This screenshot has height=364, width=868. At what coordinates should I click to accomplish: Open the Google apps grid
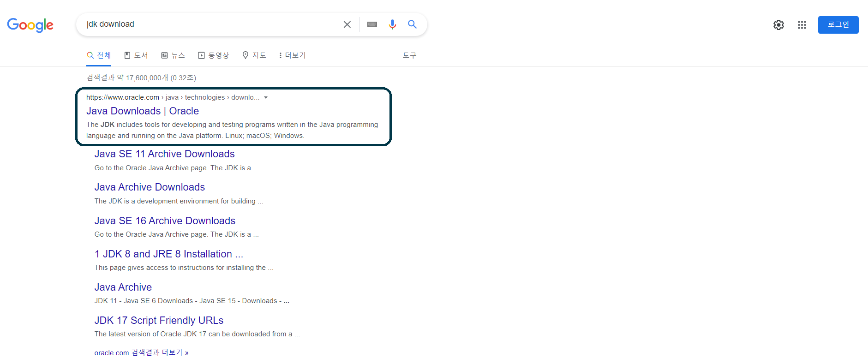(x=802, y=25)
